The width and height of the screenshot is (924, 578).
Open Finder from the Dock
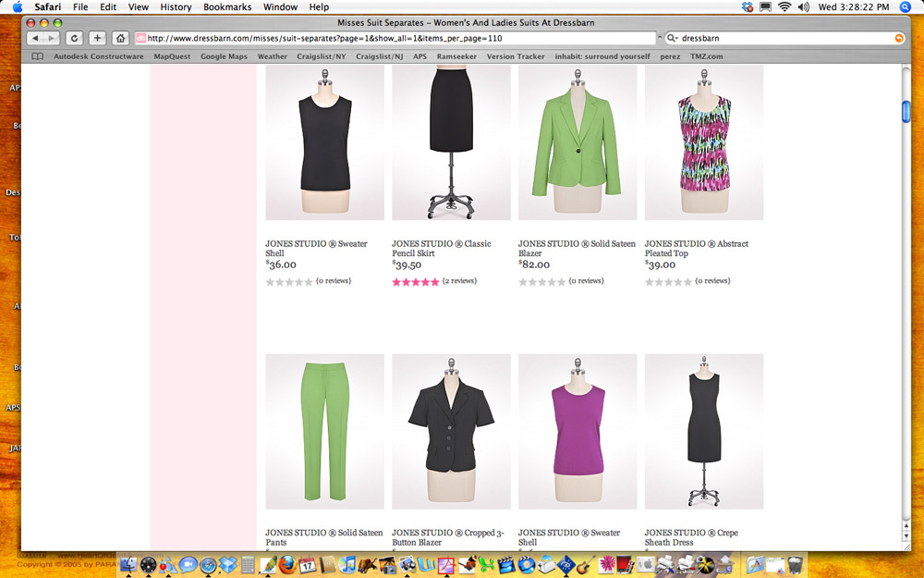pos(128,564)
